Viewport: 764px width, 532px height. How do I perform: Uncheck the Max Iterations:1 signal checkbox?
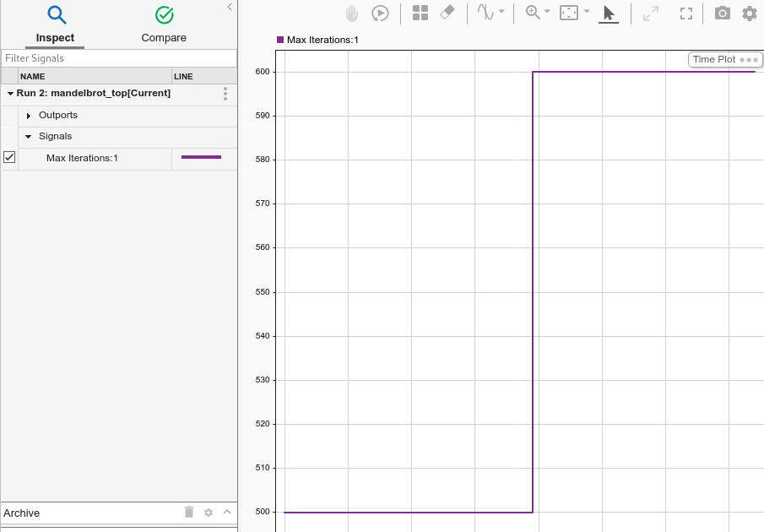coord(9,158)
